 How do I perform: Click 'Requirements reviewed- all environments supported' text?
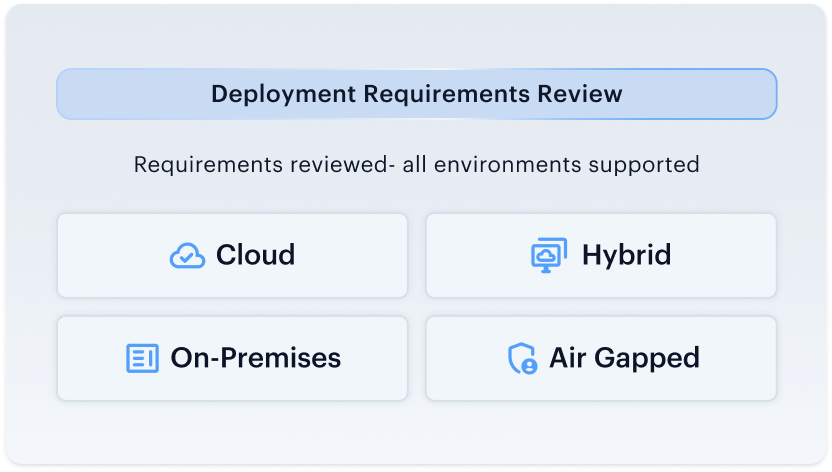417,164
